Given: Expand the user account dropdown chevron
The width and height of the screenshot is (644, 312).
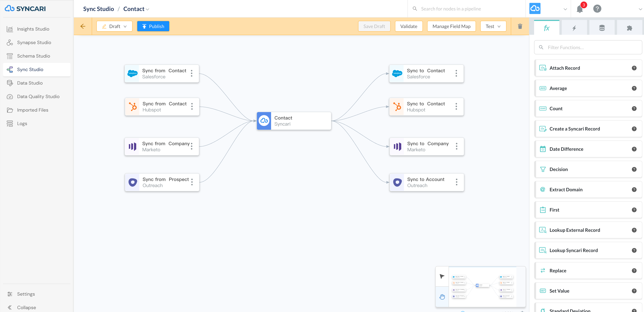Looking at the screenshot, I should tap(640, 9).
